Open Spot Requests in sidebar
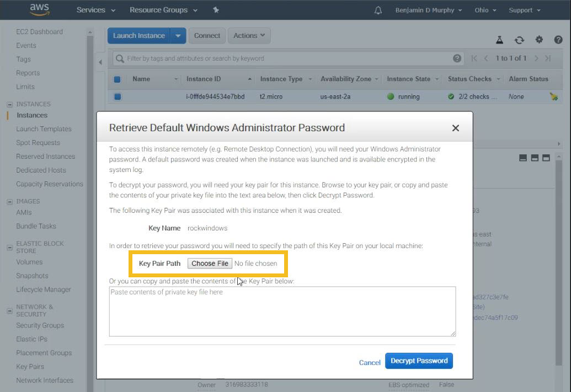This screenshot has height=392, width=571. (38, 143)
